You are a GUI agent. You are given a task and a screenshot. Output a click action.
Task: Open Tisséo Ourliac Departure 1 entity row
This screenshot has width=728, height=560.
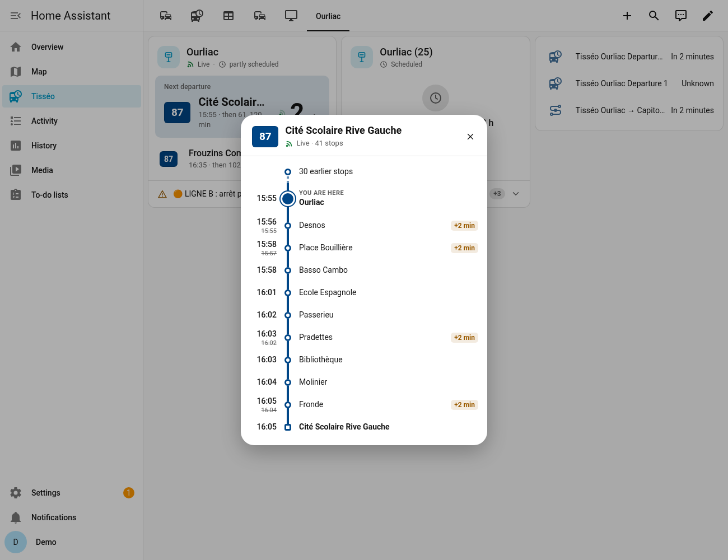629,83
